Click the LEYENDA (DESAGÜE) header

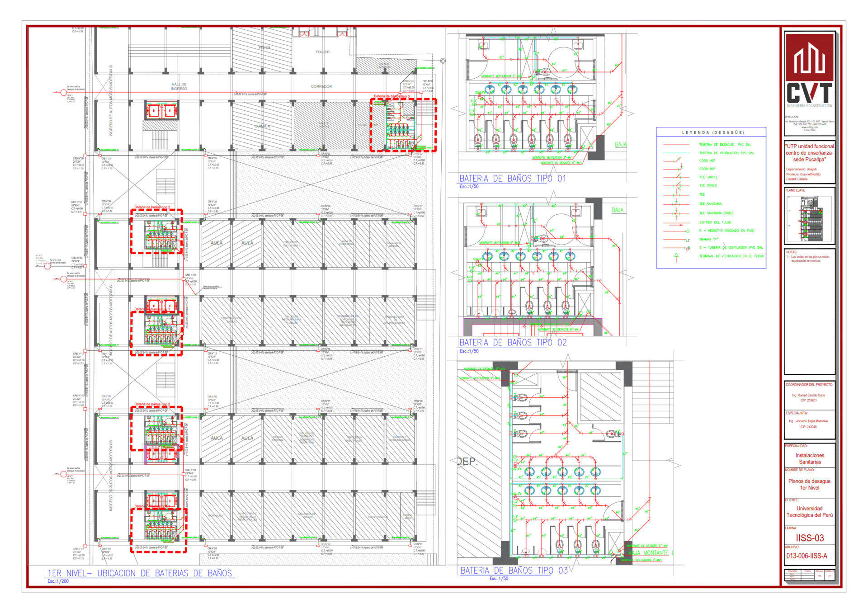tap(713, 132)
